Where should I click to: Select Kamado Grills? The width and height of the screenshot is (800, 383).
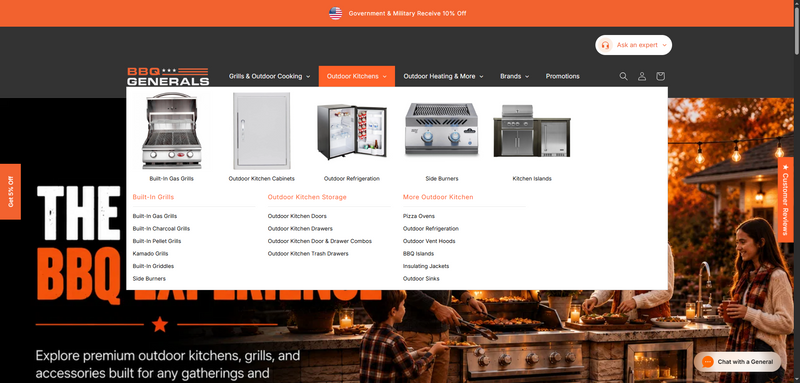click(x=151, y=254)
